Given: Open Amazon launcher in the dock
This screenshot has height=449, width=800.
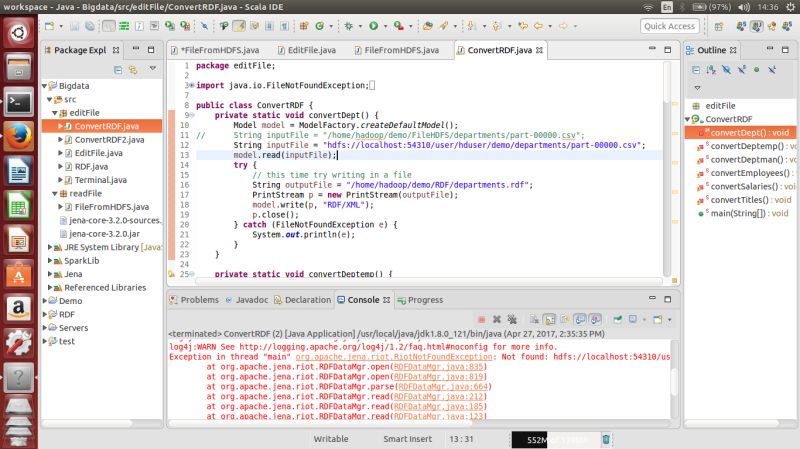Looking at the screenshot, I should point(19,308).
